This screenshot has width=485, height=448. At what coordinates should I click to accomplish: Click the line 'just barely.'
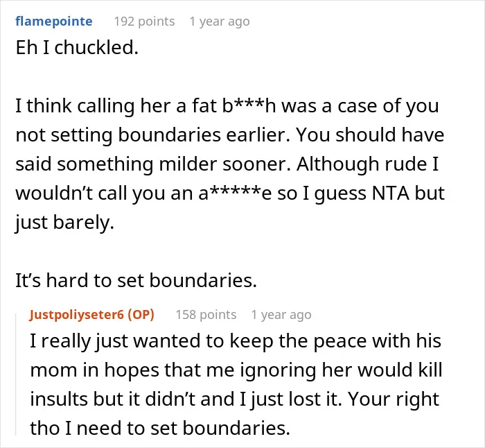pos(64,223)
